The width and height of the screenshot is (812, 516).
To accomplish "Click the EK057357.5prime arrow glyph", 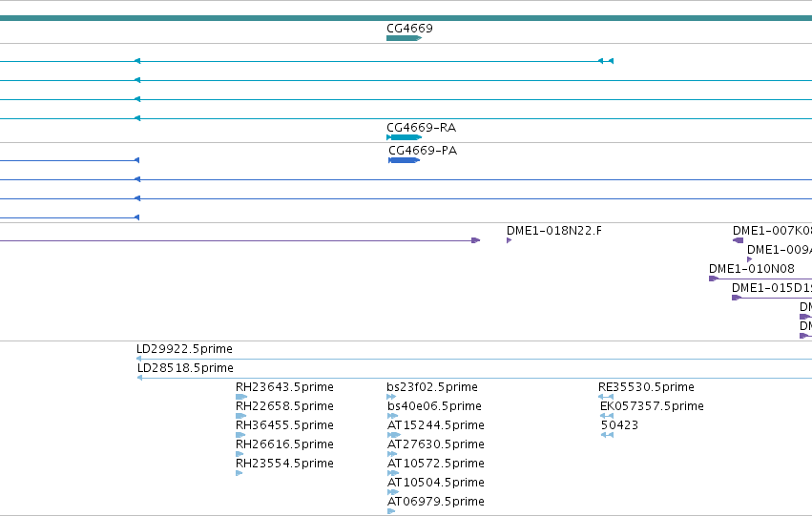I will (x=607, y=416).
